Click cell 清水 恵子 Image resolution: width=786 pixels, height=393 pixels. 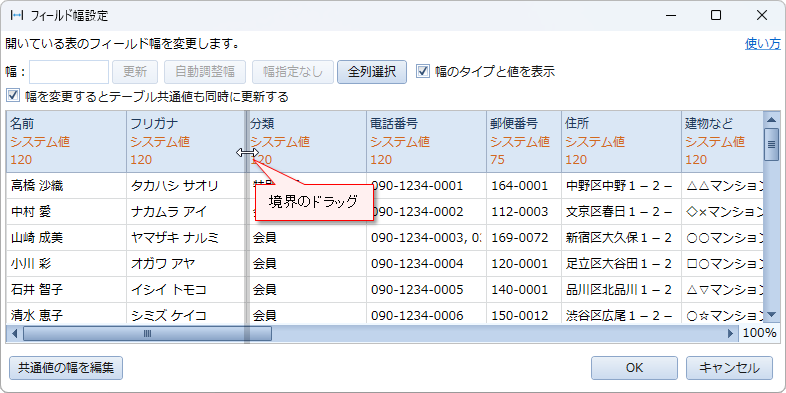tap(66, 313)
